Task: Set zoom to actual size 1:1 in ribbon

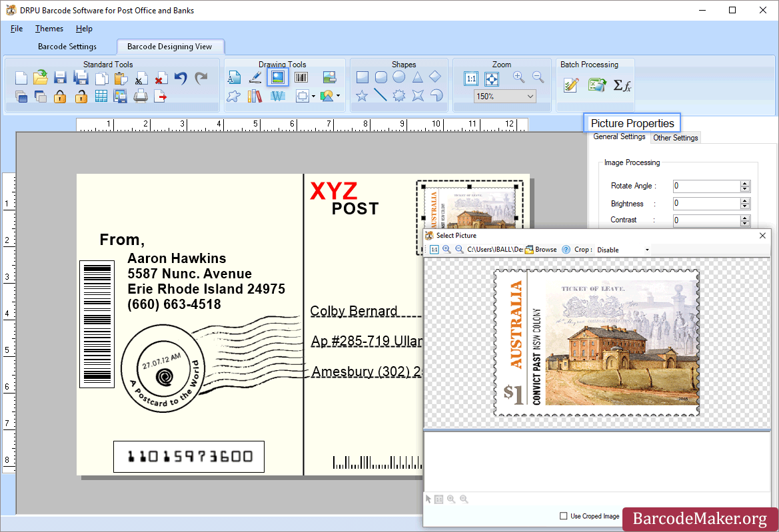Action: (x=471, y=79)
